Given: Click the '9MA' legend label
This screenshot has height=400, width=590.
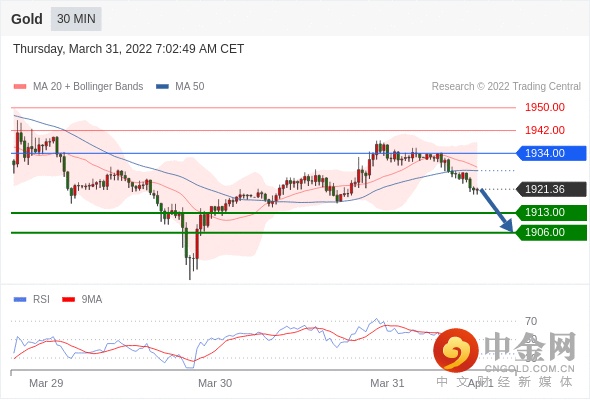Looking at the screenshot, I should point(92,300).
